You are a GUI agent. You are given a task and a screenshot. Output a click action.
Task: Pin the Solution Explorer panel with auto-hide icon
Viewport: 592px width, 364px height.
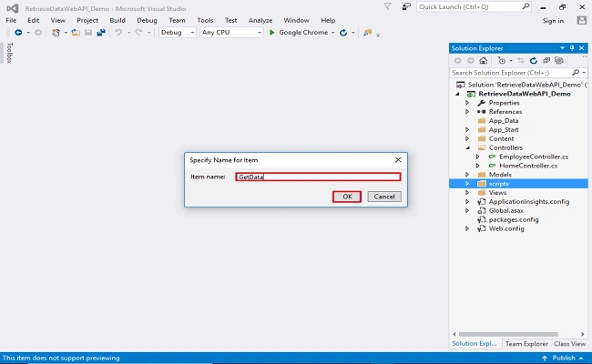(572, 48)
